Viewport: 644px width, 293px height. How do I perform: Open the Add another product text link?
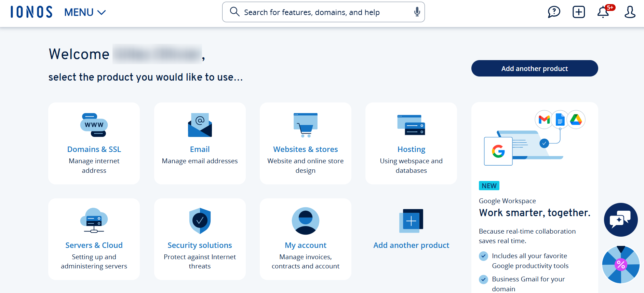pyautogui.click(x=411, y=245)
